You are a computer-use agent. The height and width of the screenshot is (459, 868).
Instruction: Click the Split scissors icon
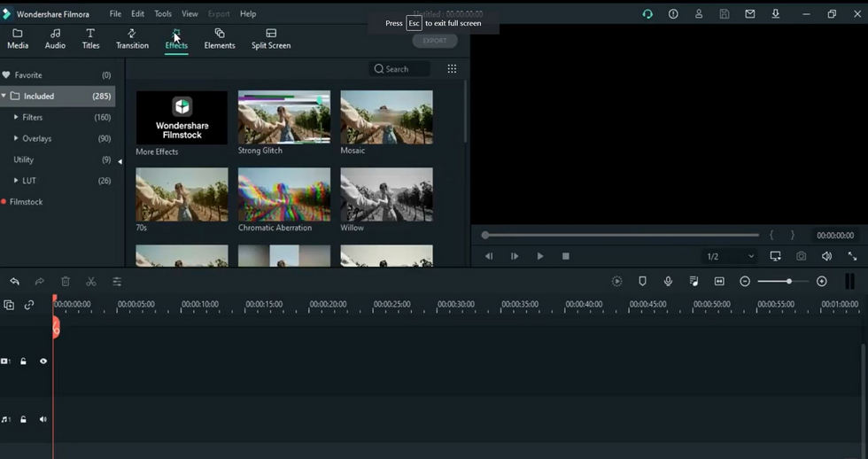coord(91,282)
